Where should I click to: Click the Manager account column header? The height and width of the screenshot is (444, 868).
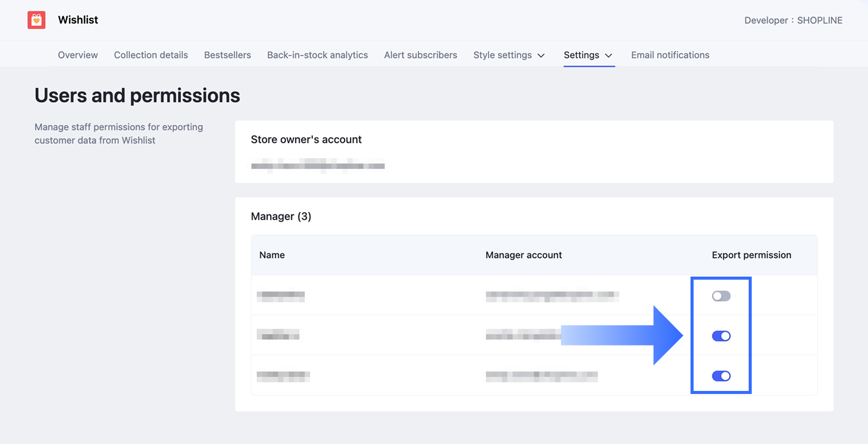pyautogui.click(x=524, y=255)
